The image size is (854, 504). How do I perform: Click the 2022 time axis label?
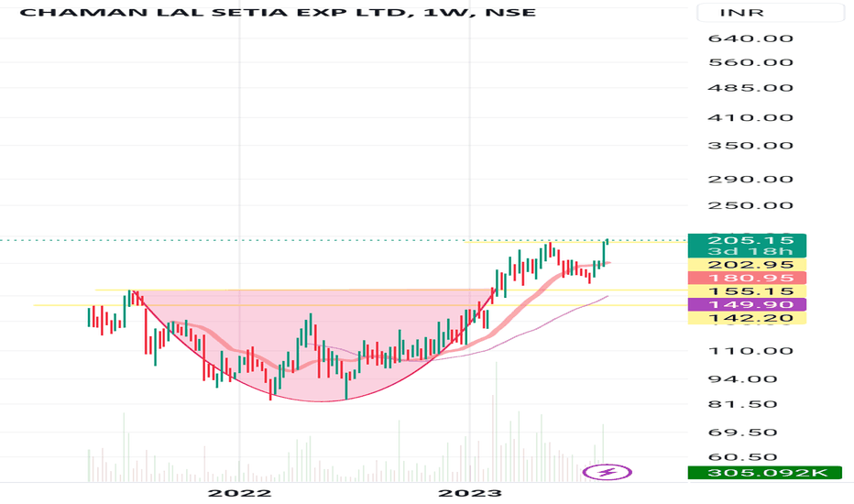[x=240, y=493]
